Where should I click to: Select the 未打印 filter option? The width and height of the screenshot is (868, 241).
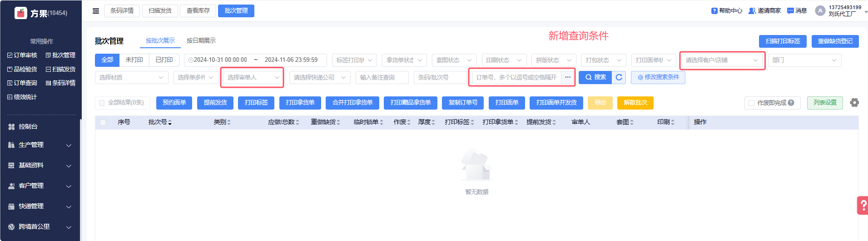[x=134, y=60]
